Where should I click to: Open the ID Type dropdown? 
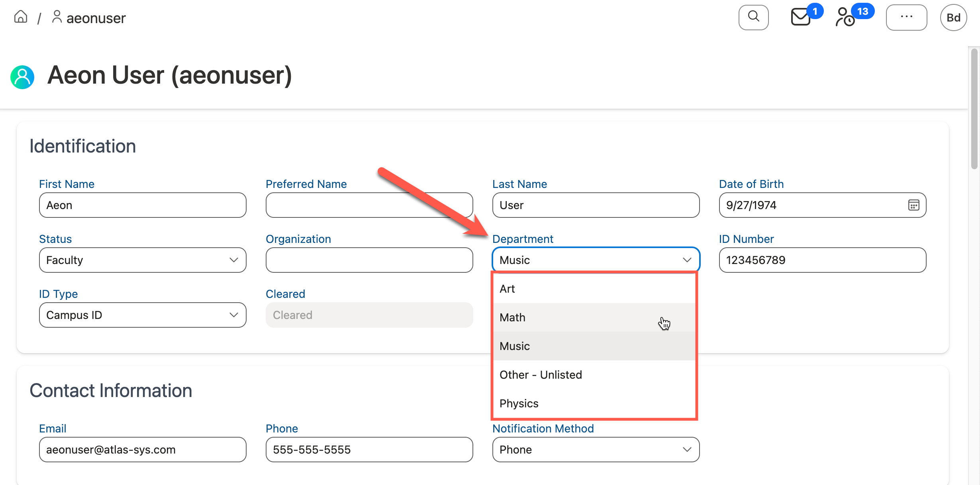[x=142, y=315]
